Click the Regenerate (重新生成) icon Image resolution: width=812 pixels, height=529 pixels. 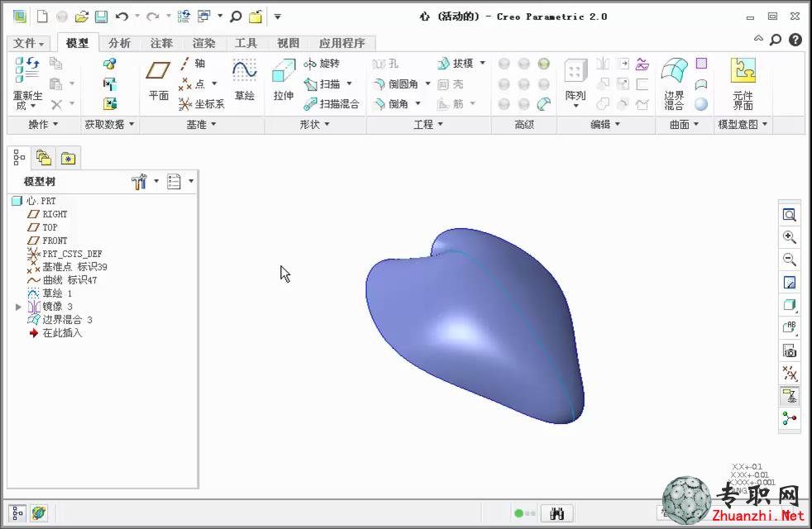[27, 83]
